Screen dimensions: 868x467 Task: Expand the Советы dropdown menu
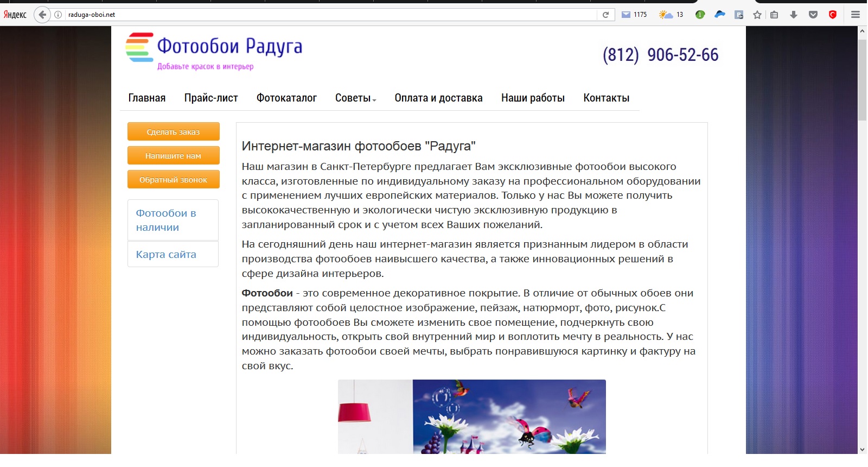tap(355, 98)
